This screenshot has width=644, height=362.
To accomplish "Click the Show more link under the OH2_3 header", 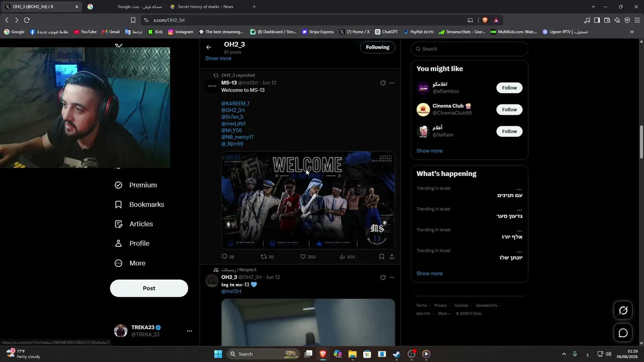I will point(218,58).
